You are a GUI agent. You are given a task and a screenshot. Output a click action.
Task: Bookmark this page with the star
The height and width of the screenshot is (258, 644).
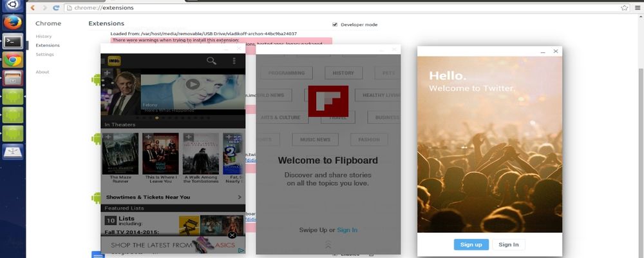coord(624,8)
